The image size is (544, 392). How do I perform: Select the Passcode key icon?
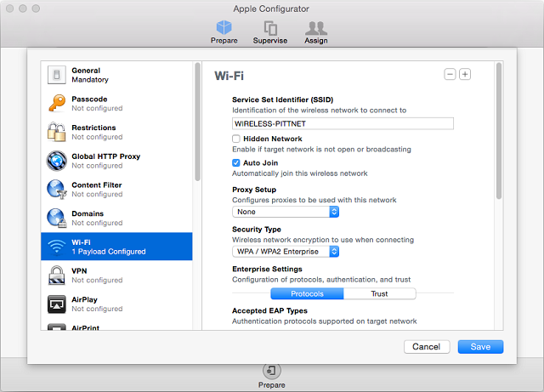coord(57,103)
